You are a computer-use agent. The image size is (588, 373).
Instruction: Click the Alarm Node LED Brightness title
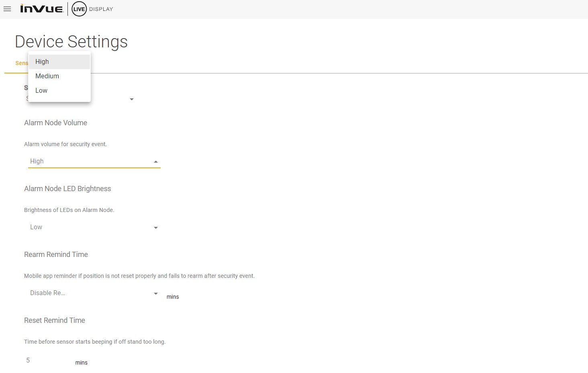coord(67,189)
